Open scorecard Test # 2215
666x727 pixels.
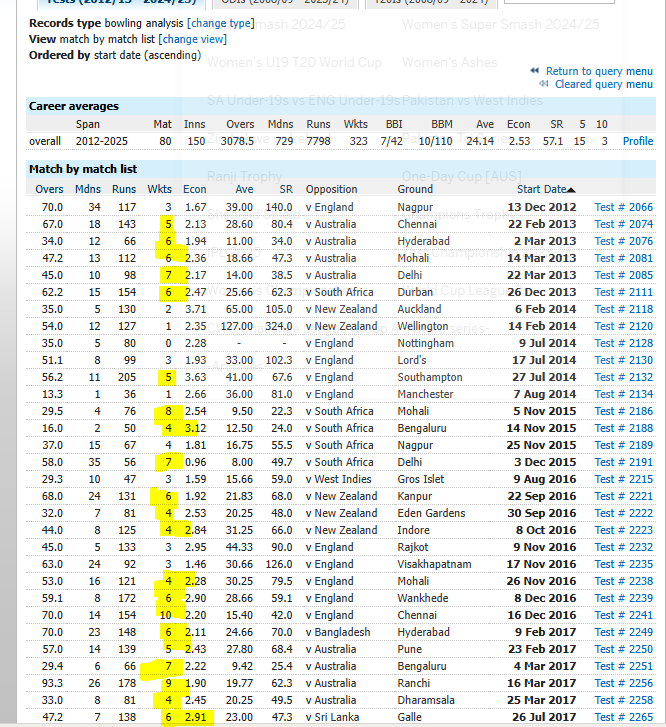pyautogui.click(x=623, y=479)
